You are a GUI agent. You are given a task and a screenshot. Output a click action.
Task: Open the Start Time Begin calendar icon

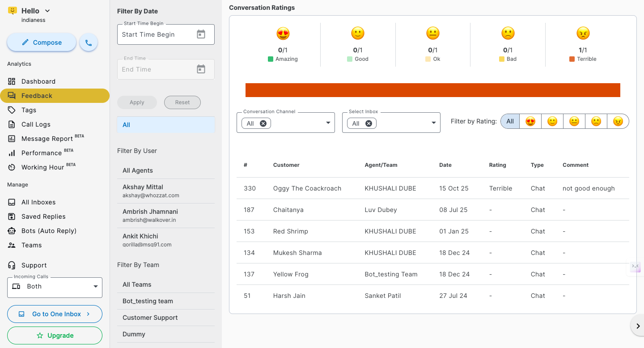point(201,34)
